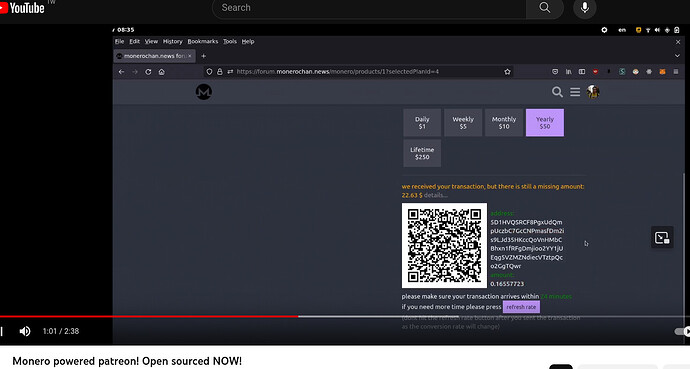Reload the page in Firefox
The width and height of the screenshot is (690, 369).
(x=148, y=72)
